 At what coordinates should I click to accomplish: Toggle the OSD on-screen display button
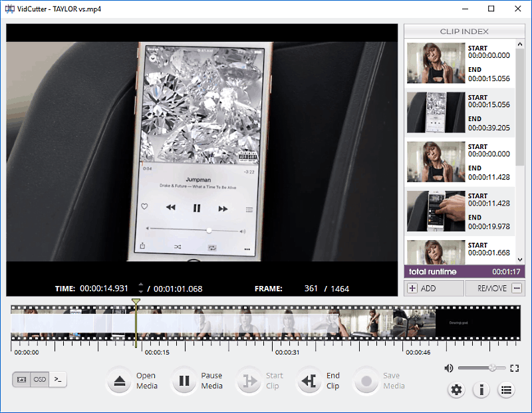pos(40,379)
